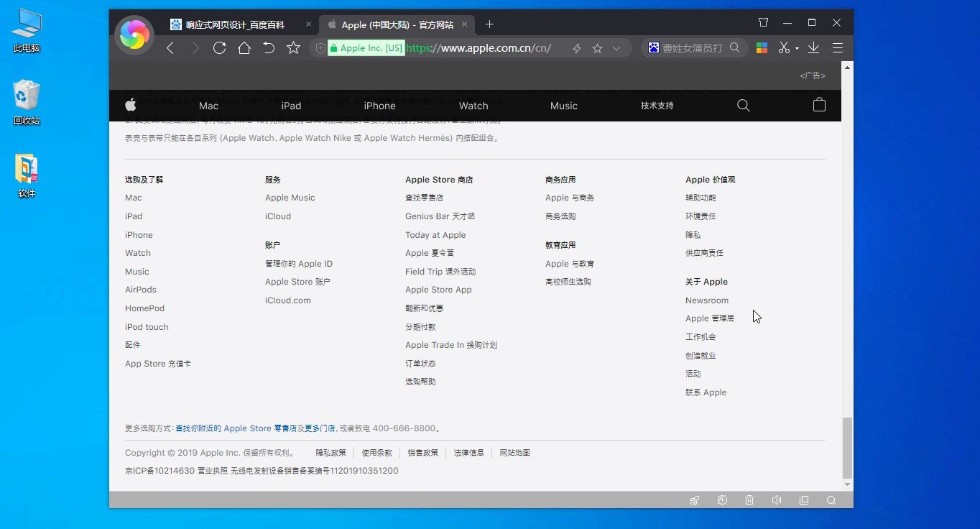The height and width of the screenshot is (529, 980).
Task: Open the colorful apps grid extension icon
Action: click(x=762, y=48)
